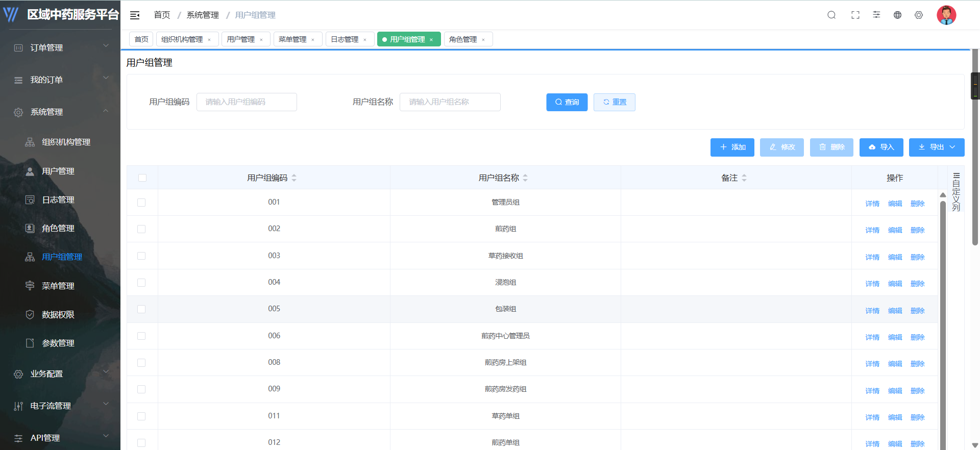Click the 用户管理 person icon
The width and height of the screenshot is (980, 450).
pos(30,171)
